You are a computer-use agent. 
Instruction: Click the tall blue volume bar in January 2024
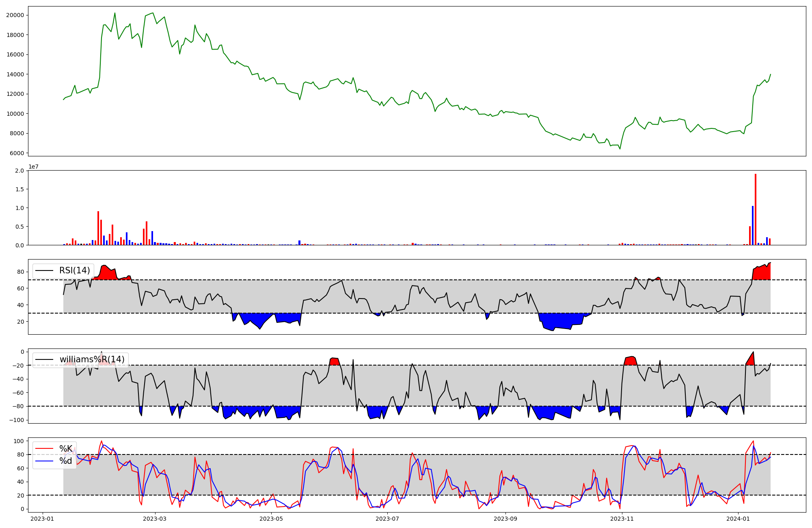(753, 225)
